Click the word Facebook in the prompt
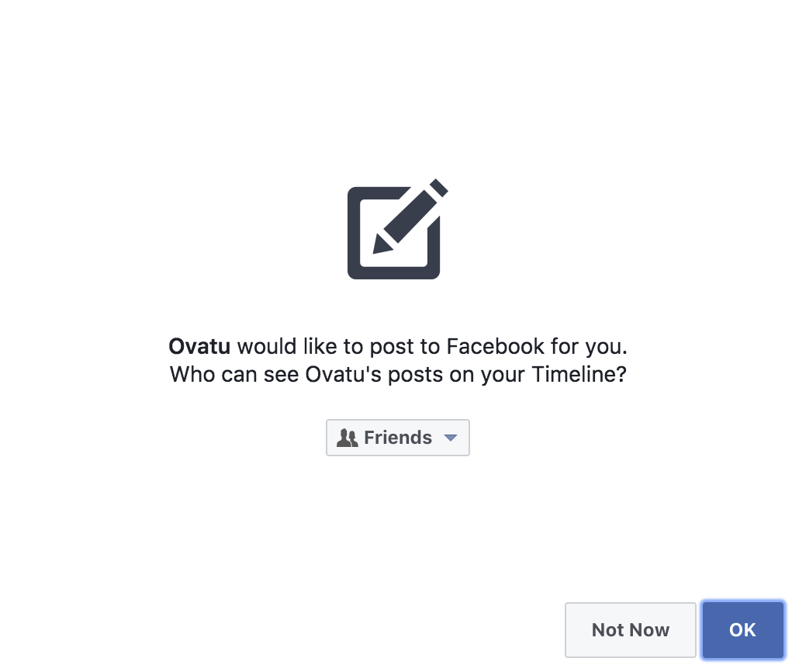The image size is (799, 672). pyautogui.click(x=495, y=347)
